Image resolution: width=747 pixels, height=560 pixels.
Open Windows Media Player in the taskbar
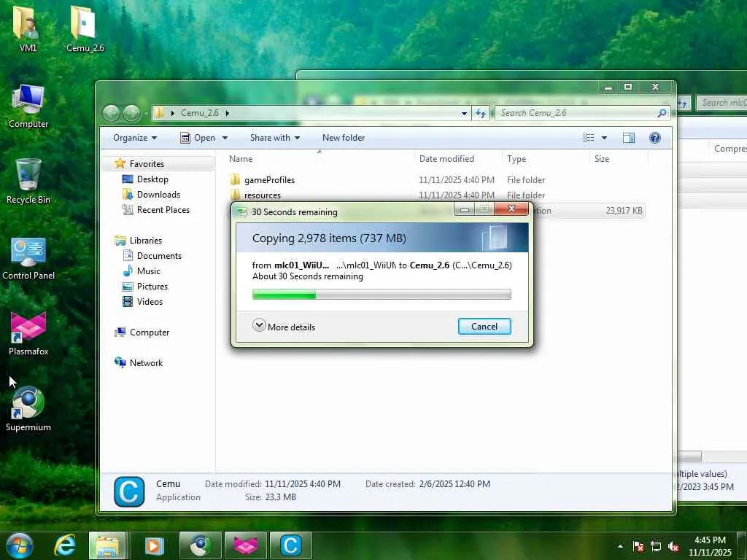[x=153, y=545]
